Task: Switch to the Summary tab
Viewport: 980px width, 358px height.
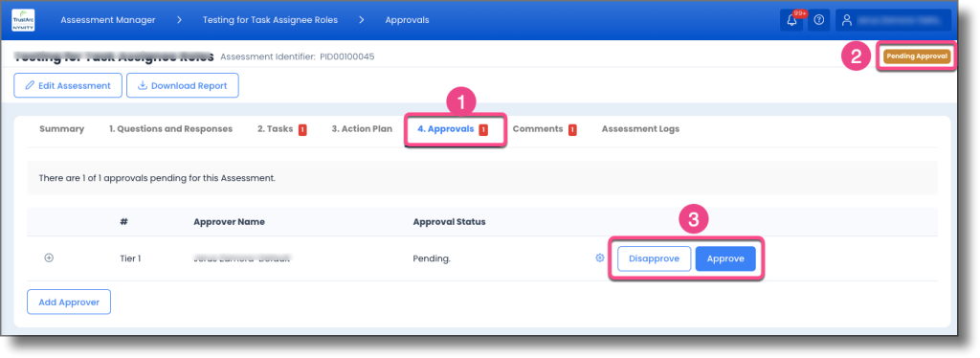Action: click(x=62, y=128)
